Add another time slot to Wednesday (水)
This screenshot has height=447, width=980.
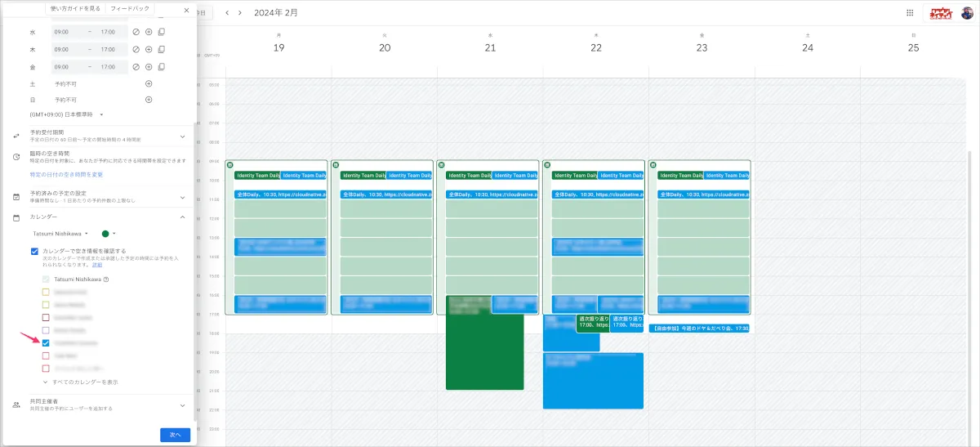tap(149, 32)
